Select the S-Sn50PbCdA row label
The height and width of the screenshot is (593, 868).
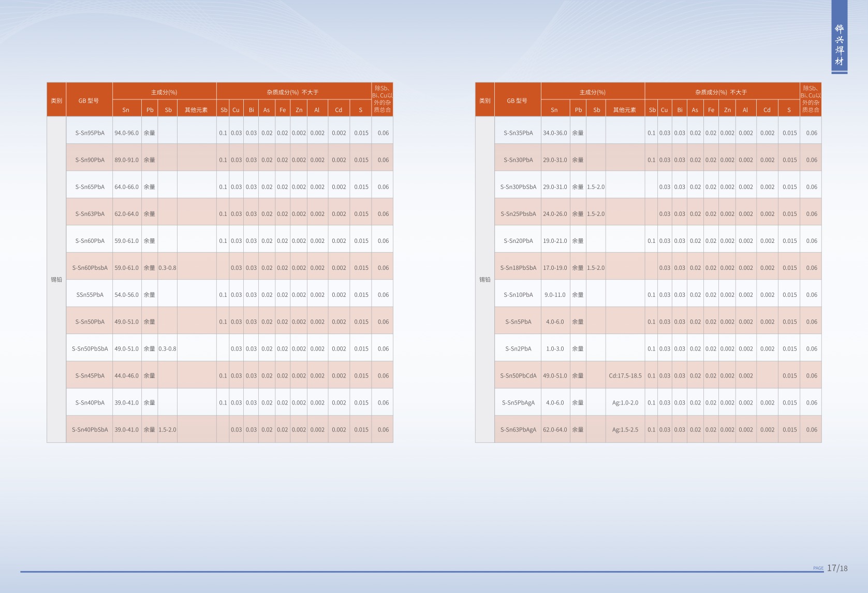click(x=518, y=376)
